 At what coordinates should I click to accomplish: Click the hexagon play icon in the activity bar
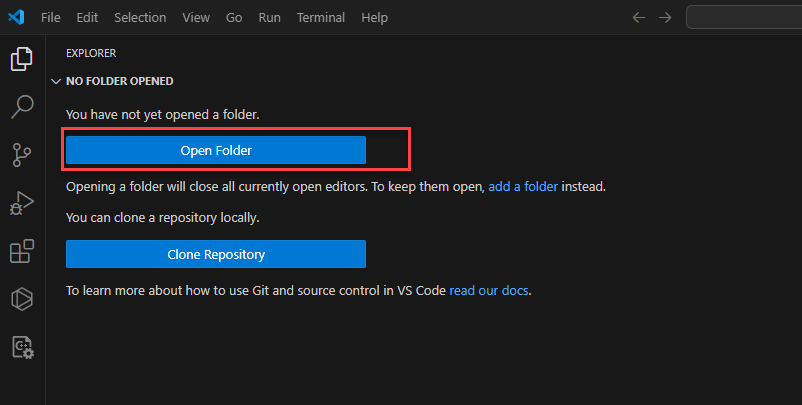pyautogui.click(x=21, y=299)
